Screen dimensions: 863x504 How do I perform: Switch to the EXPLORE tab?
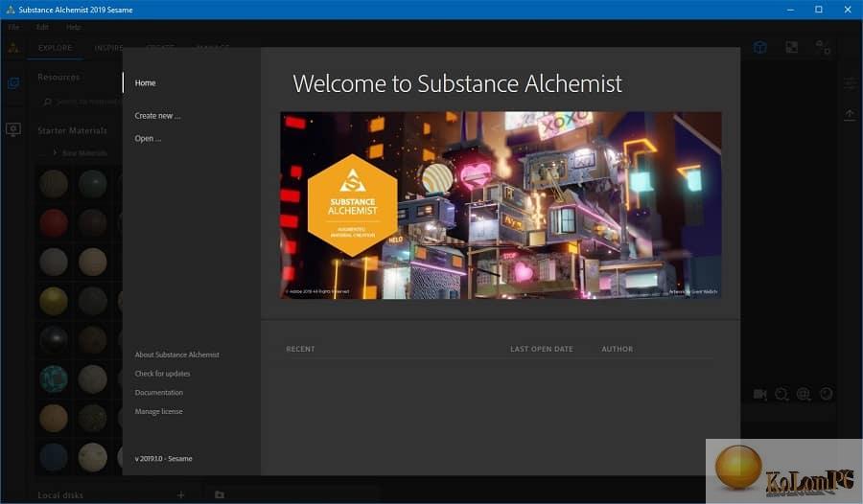pos(55,48)
